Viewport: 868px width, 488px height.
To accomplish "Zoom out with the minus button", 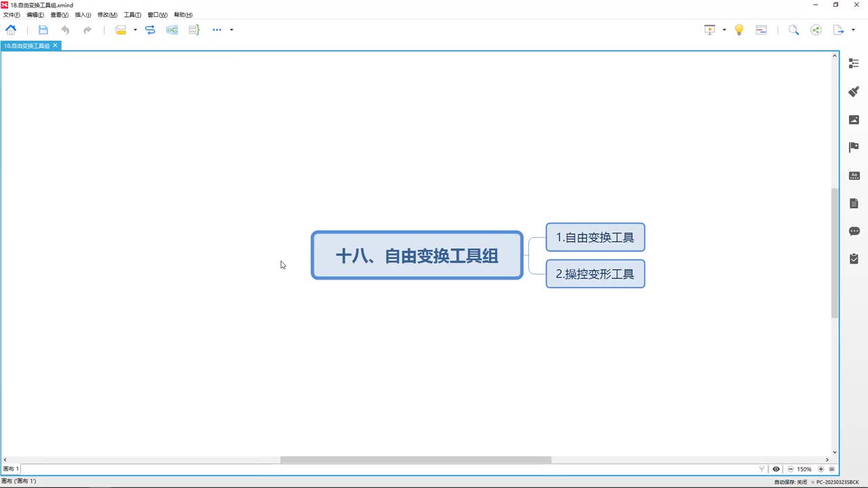I will (791, 469).
